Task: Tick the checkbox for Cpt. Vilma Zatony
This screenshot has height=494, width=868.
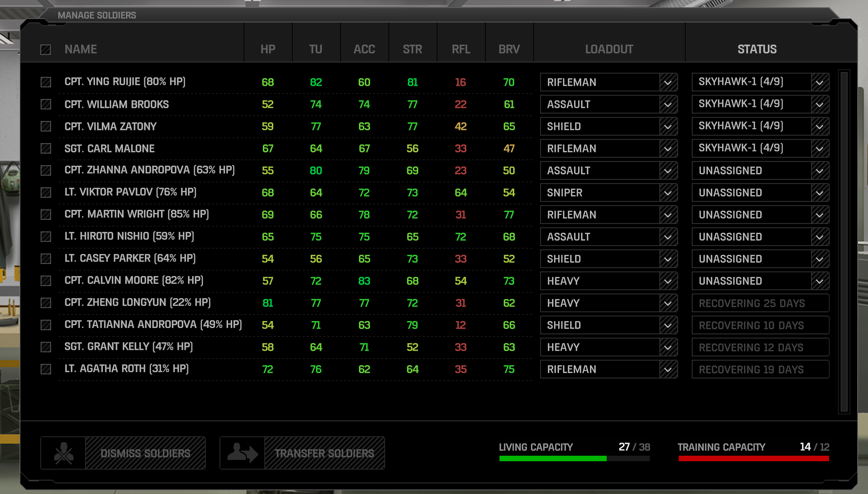Action: pyautogui.click(x=46, y=126)
